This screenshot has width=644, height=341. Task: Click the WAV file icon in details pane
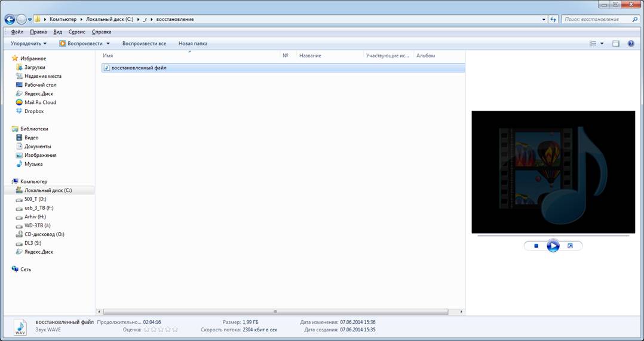pos(20,327)
